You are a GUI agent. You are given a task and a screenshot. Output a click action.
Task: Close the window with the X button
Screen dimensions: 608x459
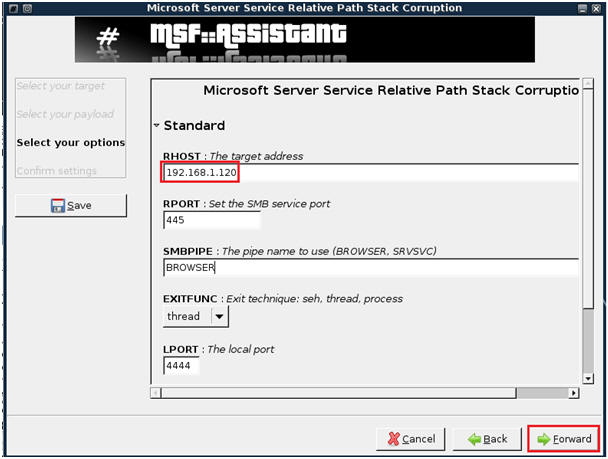(x=596, y=8)
